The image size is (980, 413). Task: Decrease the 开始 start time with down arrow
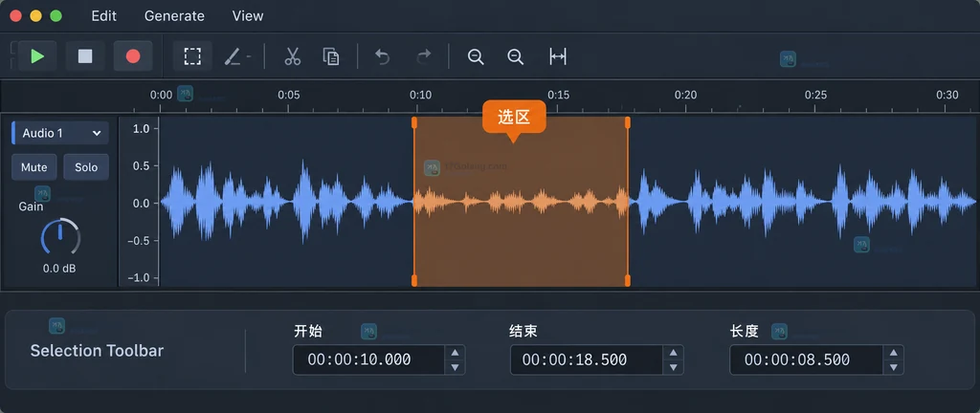coord(455,367)
